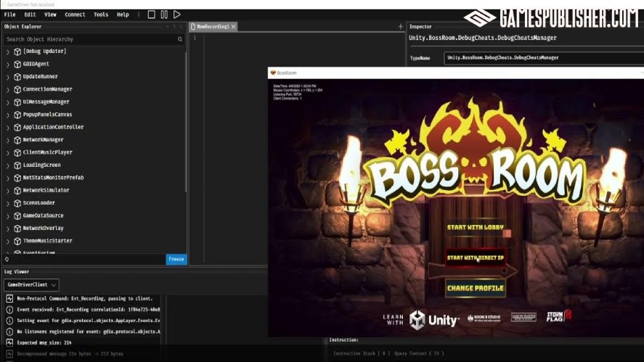
Task: Select the NewRecording1 tab
Action: click(213, 27)
